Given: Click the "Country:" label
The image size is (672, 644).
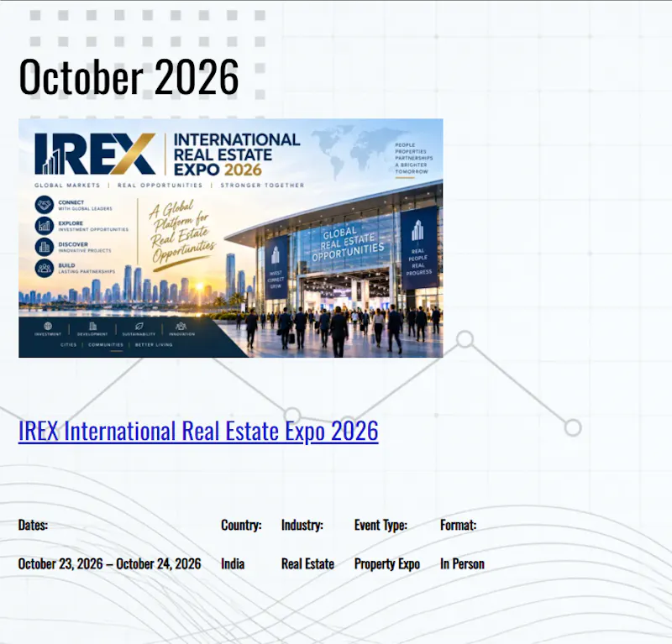Looking at the screenshot, I should pos(241,525).
